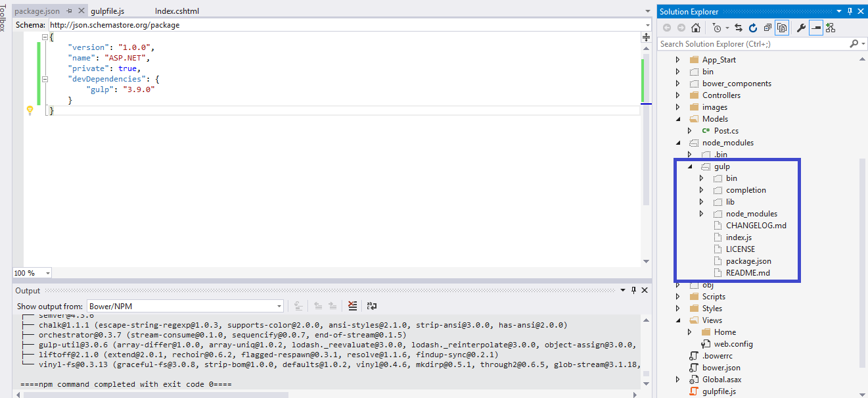Click Sync with Active Document icon
The width and height of the screenshot is (868, 398).
click(x=739, y=28)
